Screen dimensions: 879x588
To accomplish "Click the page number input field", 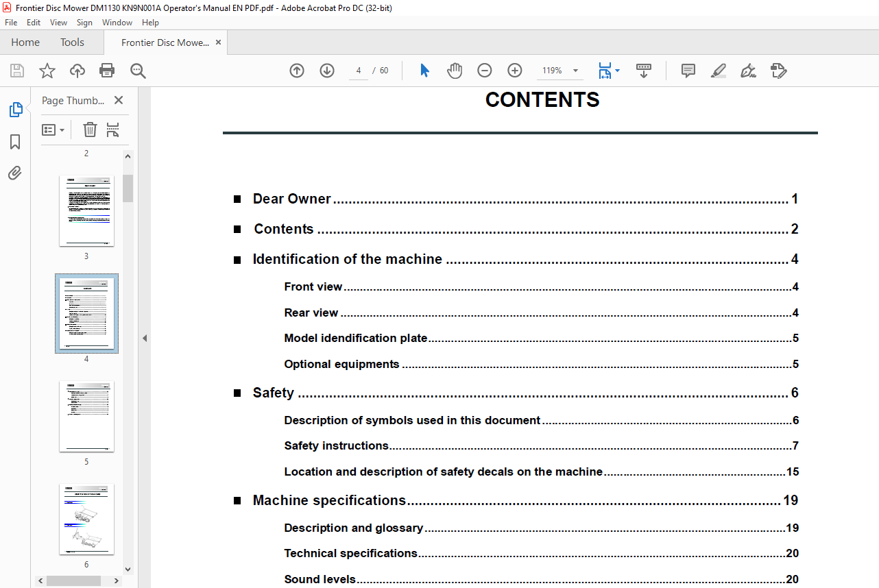I will click(x=359, y=71).
